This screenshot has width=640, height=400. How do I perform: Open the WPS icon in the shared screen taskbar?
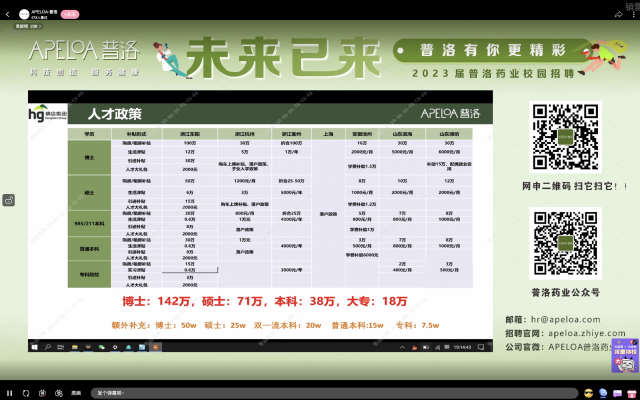pyautogui.click(x=88, y=347)
